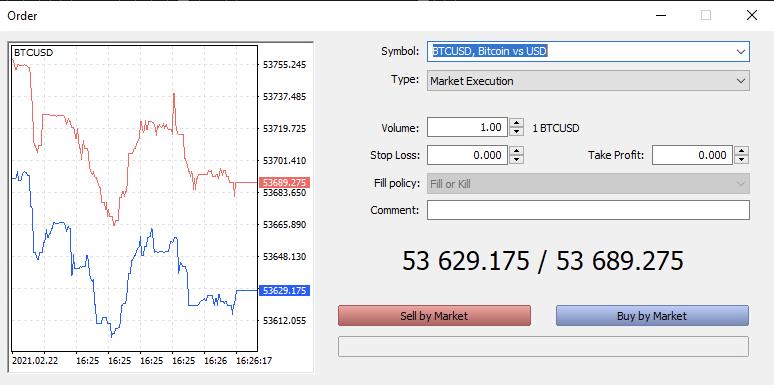Select the Stop Loss value field

[x=467, y=155]
